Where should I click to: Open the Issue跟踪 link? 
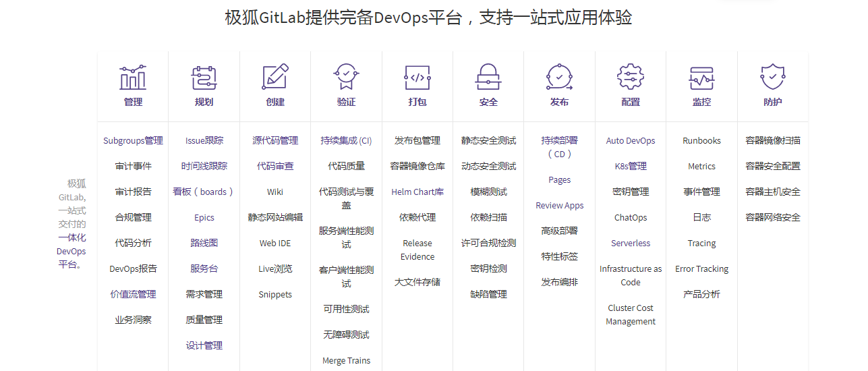coord(204,141)
